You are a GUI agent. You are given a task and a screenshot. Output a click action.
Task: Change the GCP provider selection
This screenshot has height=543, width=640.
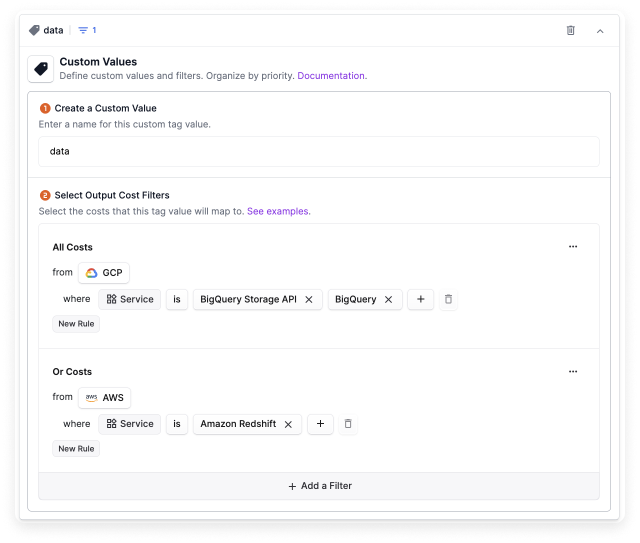[x=104, y=273]
